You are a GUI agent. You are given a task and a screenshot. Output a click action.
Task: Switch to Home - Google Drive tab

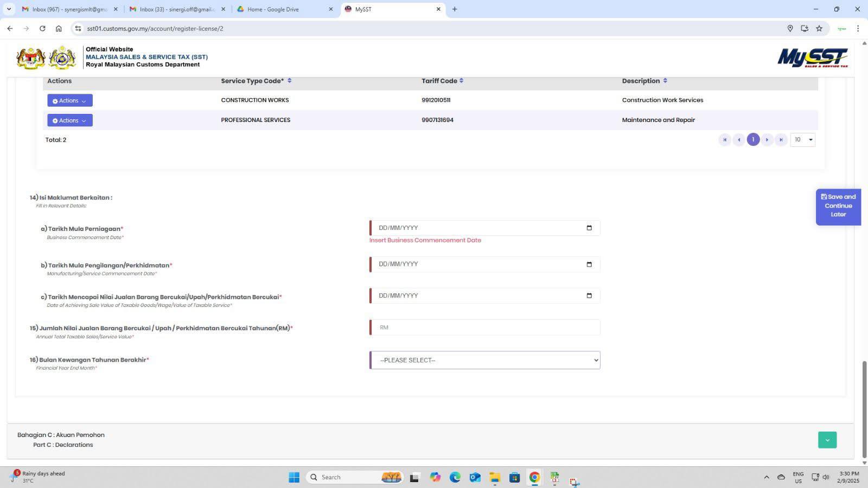[285, 9]
